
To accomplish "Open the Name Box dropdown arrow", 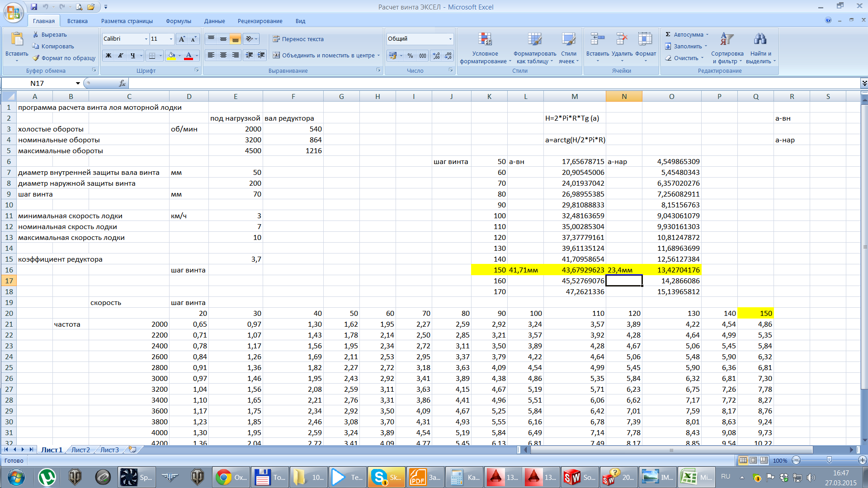I will point(78,83).
